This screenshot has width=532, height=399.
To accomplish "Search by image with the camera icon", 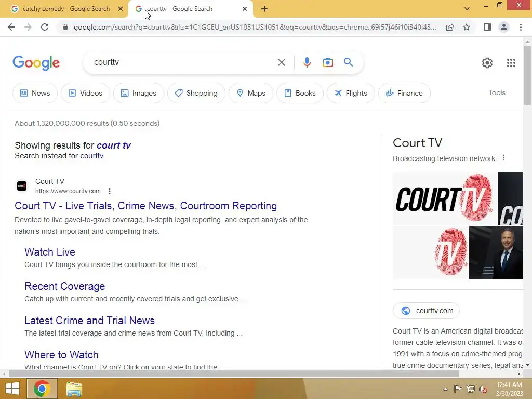I will [x=328, y=62].
